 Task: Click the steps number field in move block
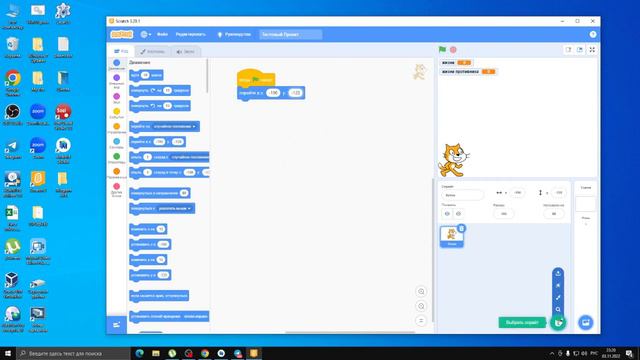click(146, 75)
